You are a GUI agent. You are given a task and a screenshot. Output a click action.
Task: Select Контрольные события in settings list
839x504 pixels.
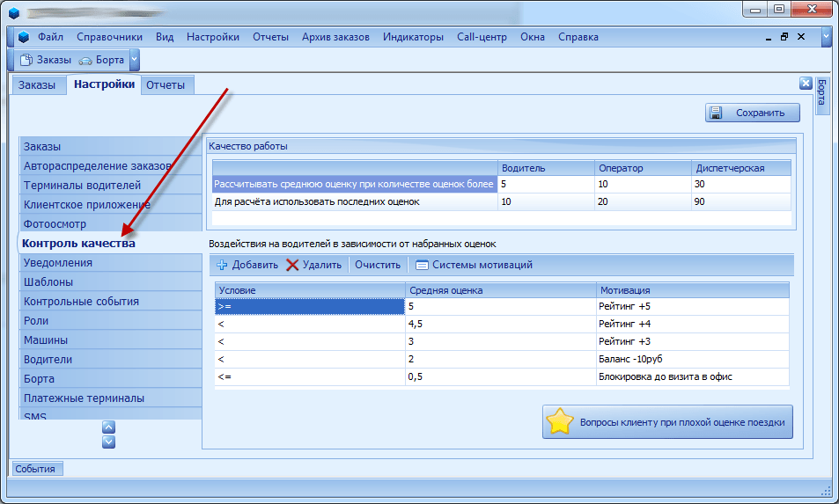[111, 301]
